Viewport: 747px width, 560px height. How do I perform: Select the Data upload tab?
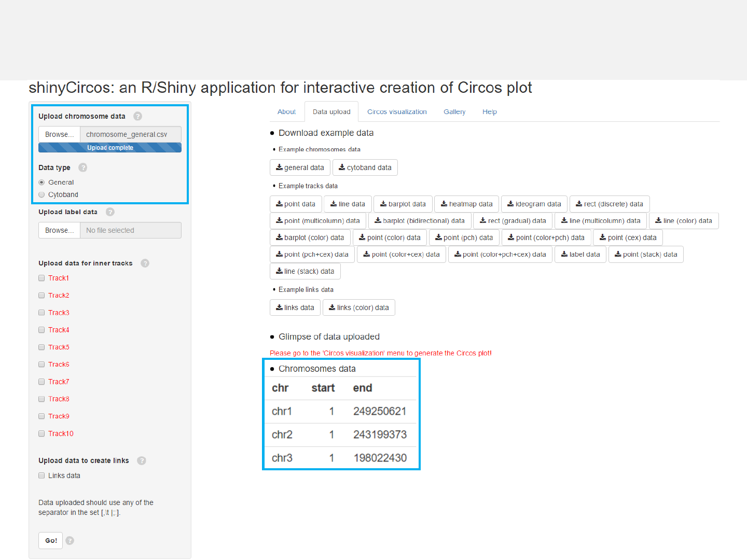pos(331,111)
